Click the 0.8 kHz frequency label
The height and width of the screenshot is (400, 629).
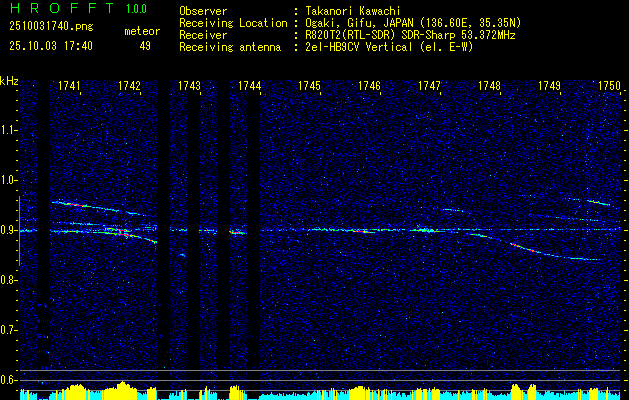coord(9,280)
